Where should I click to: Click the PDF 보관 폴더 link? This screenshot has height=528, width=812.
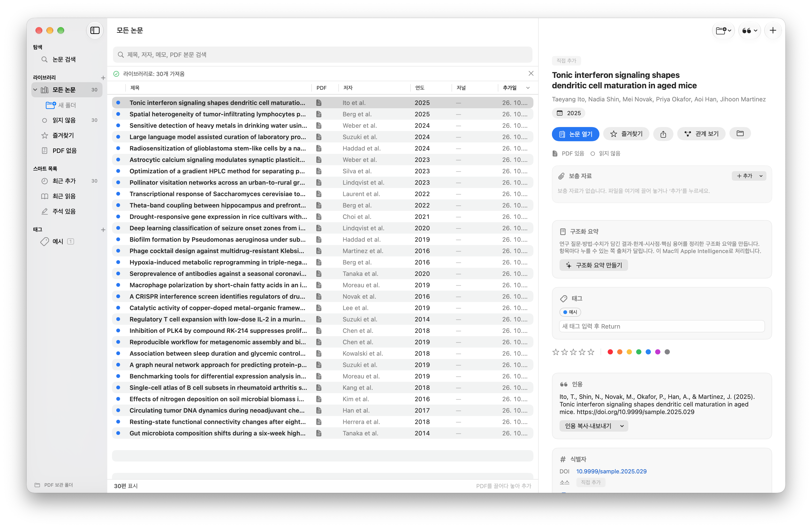point(54,485)
